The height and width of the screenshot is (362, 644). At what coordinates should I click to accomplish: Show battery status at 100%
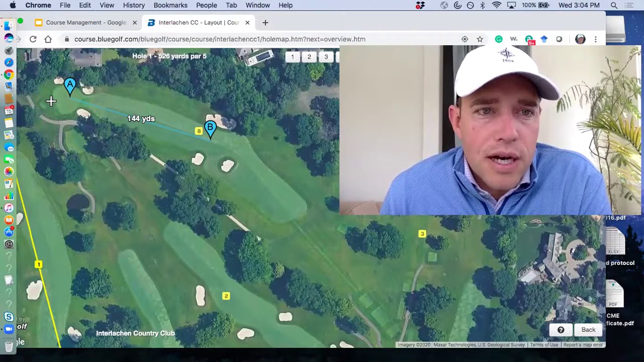535,5
